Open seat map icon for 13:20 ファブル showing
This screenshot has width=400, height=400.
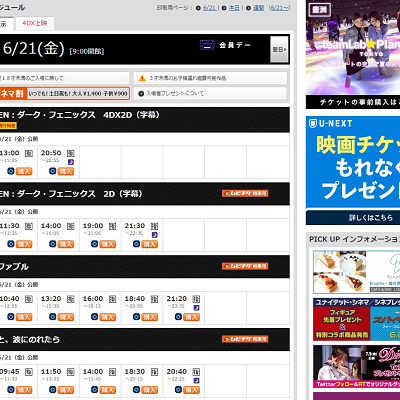pyautogui.click(x=70, y=299)
